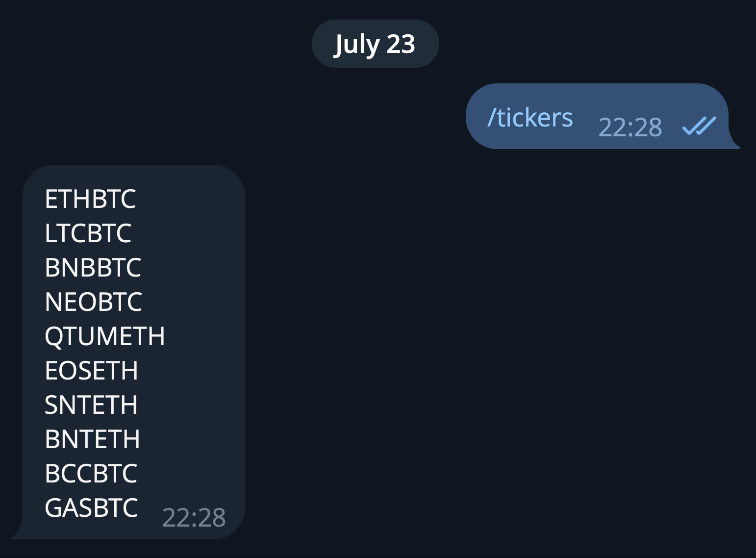Select the QTUMETH ticker line
Image resolution: width=756 pixels, height=558 pixels.
pyautogui.click(x=105, y=336)
